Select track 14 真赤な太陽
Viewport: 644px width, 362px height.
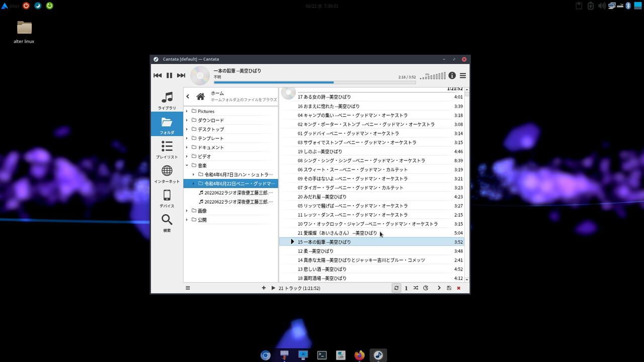[x=372, y=260]
